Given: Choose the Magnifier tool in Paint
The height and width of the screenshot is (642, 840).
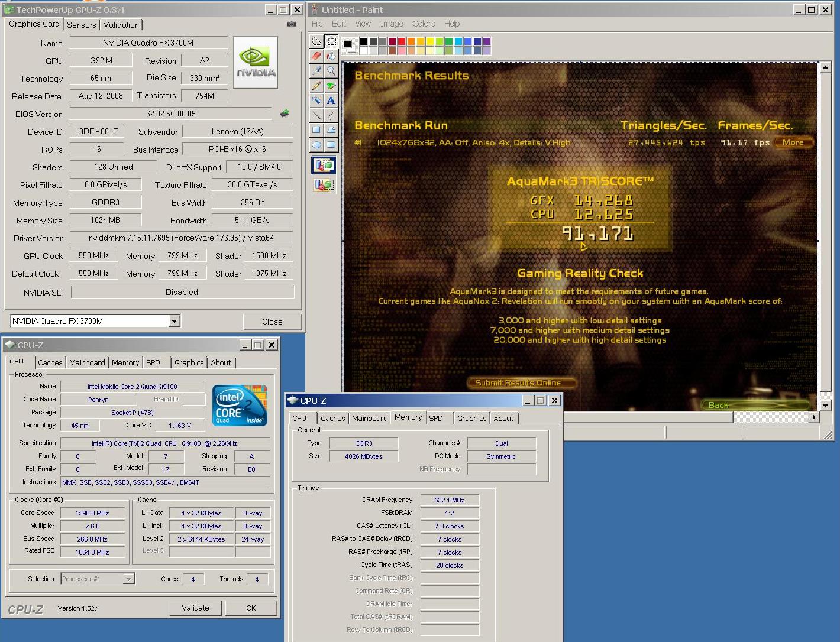Looking at the screenshot, I should coord(331,71).
